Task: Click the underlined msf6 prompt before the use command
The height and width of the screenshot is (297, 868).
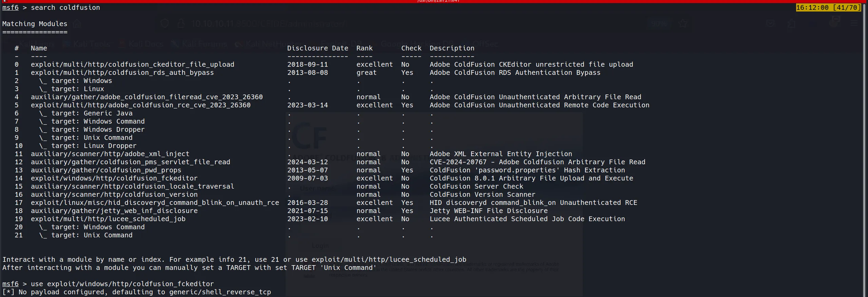Action: point(11,284)
